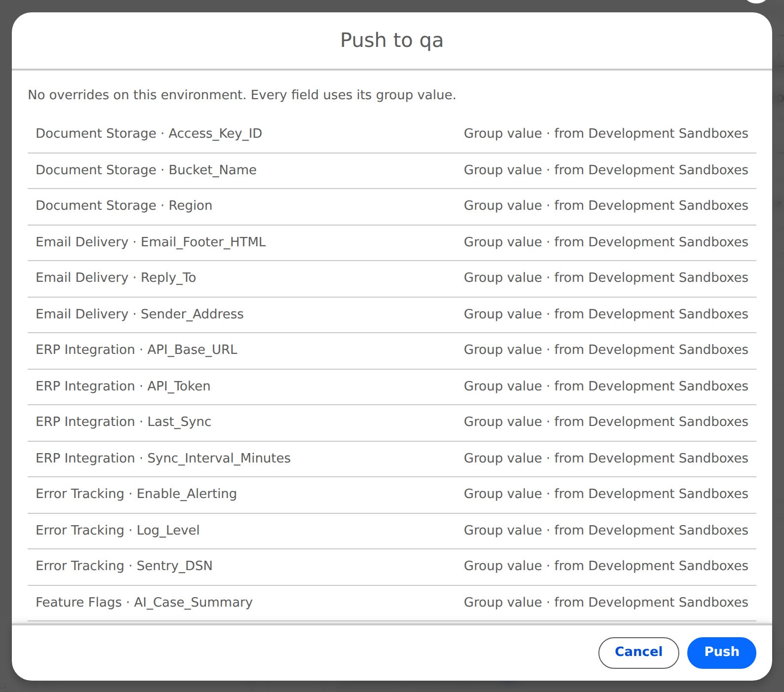Click the Push button
This screenshot has width=784, height=692.
click(721, 653)
